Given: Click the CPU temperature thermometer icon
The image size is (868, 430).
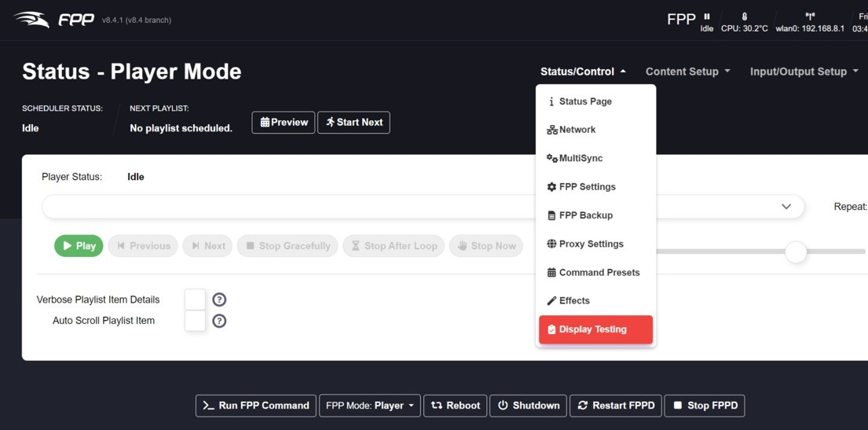Looking at the screenshot, I should 744,17.
